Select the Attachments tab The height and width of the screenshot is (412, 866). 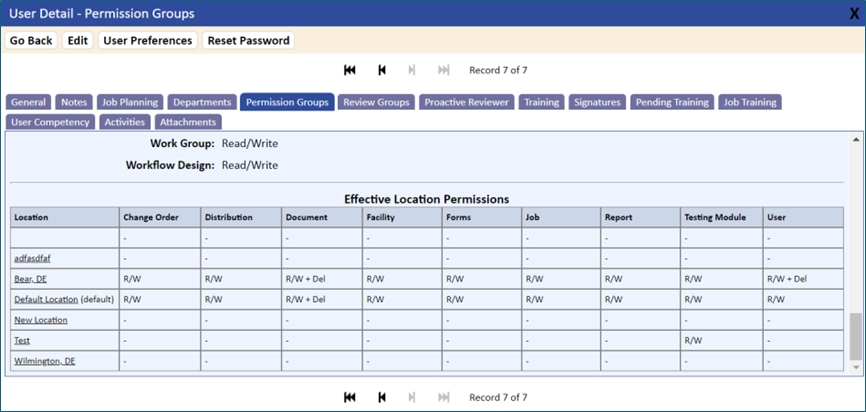coord(188,122)
